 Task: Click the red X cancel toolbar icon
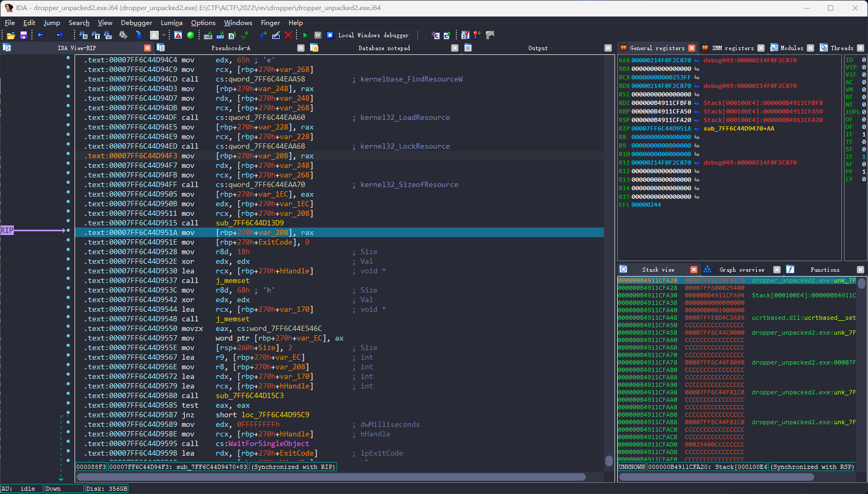point(288,35)
